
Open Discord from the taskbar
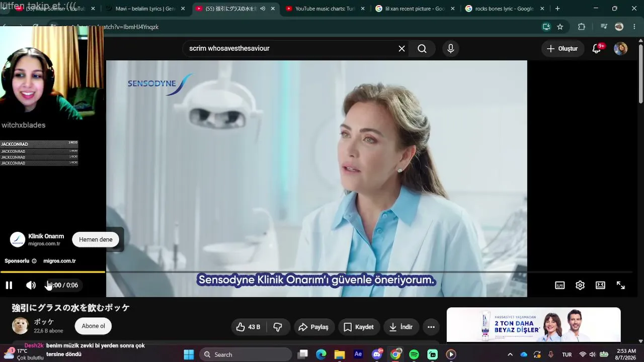377,354
